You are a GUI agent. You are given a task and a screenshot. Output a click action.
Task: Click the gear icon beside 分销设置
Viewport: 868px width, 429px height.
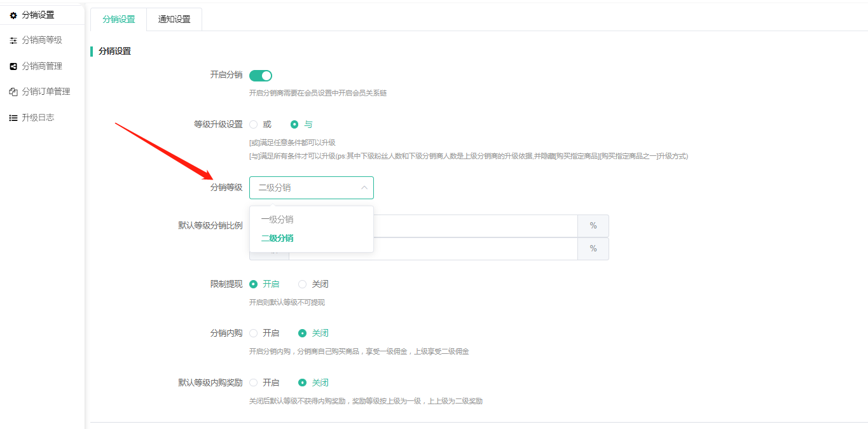pyautogui.click(x=13, y=15)
